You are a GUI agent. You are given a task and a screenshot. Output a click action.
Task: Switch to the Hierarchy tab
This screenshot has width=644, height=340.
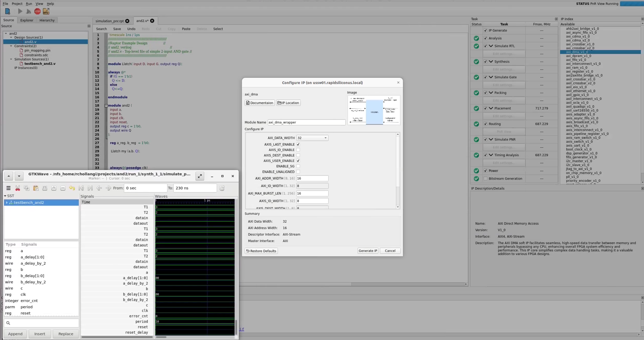[x=47, y=20]
